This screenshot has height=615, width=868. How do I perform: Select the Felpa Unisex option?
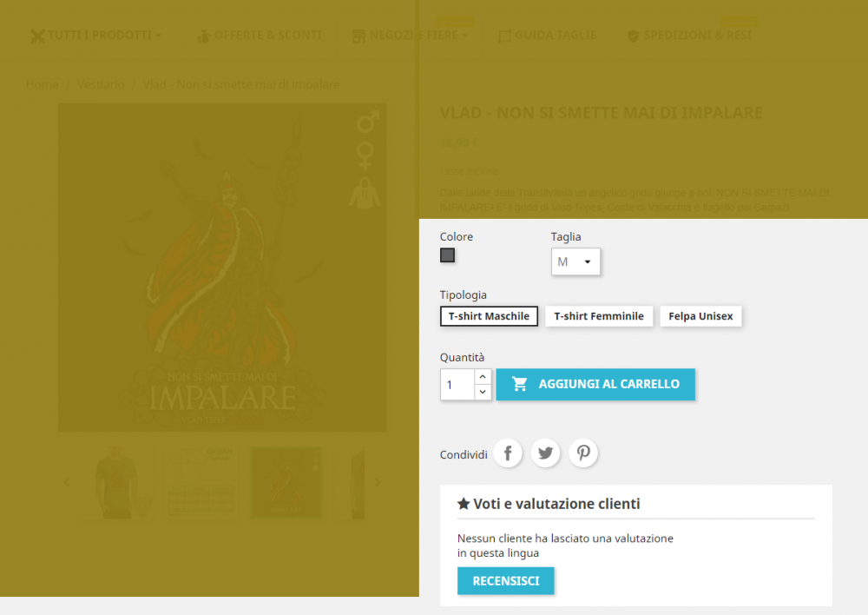coord(700,316)
